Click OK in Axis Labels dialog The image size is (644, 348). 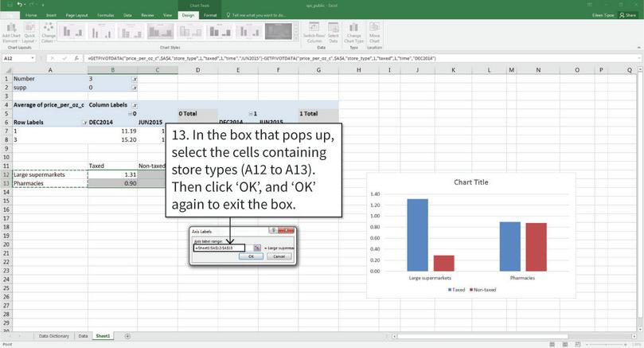[x=251, y=256]
